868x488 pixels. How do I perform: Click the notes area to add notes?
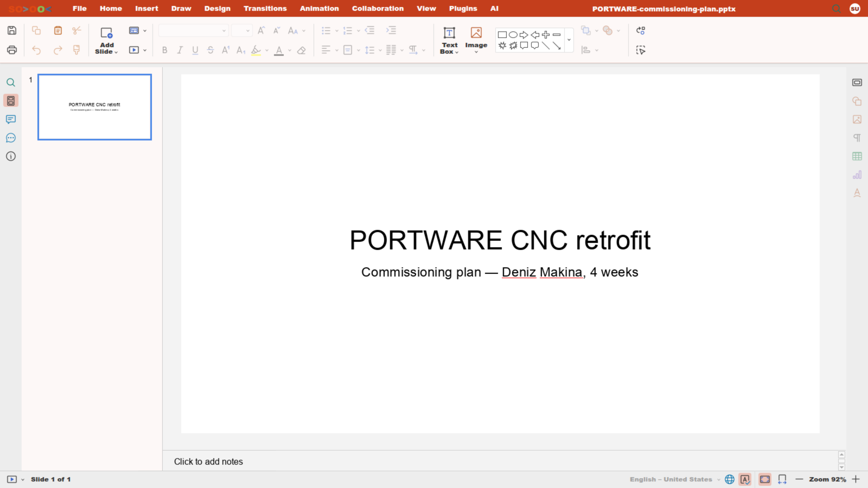pyautogui.click(x=500, y=461)
